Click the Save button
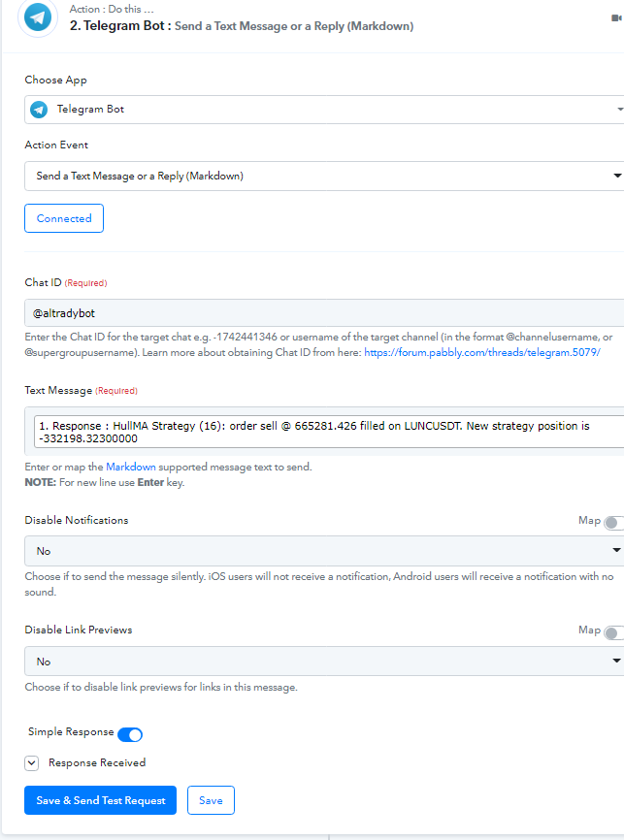Screen dimensions: 624x840 (x=211, y=800)
